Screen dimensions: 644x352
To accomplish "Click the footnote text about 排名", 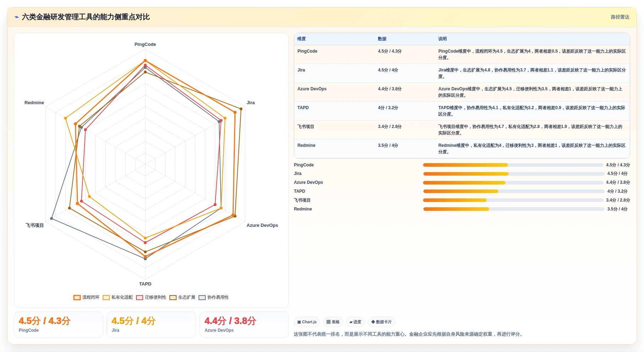I will (409, 334).
